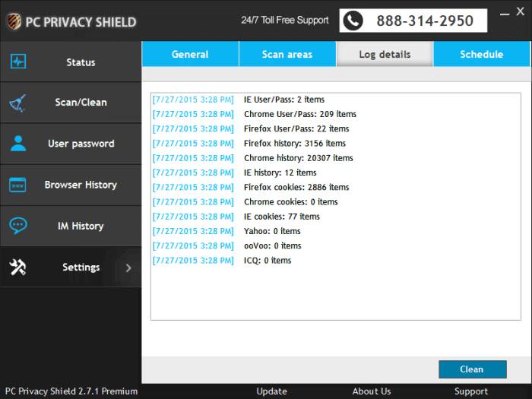Click the PC Privacy Shield logo icon

14,21
